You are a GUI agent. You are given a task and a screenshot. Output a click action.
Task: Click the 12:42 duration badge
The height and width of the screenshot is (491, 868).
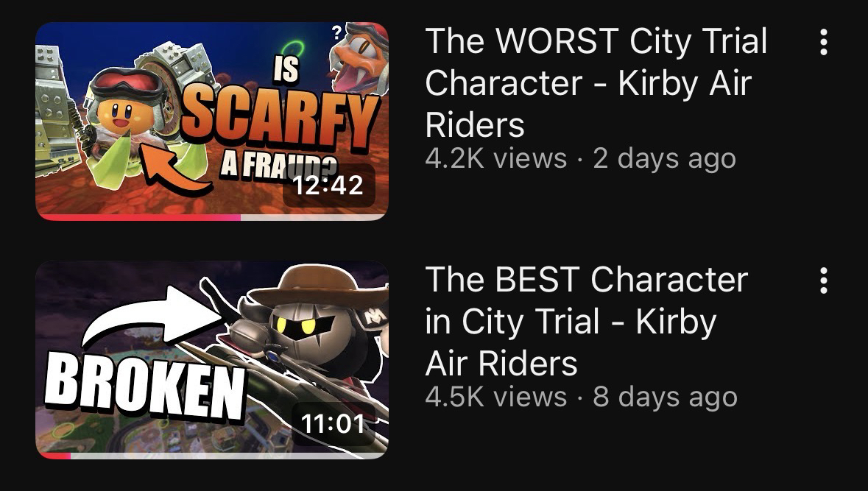pos(329,185)
